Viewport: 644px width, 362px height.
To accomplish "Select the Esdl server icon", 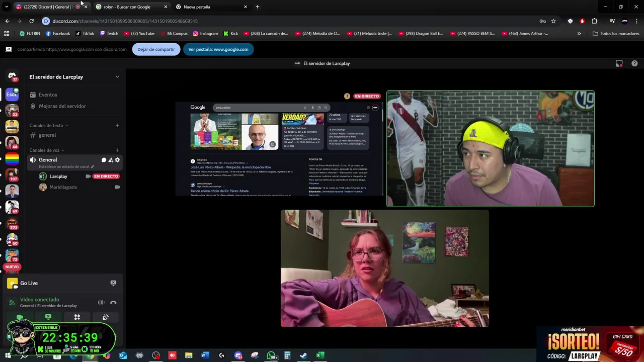I will [12, 94].
